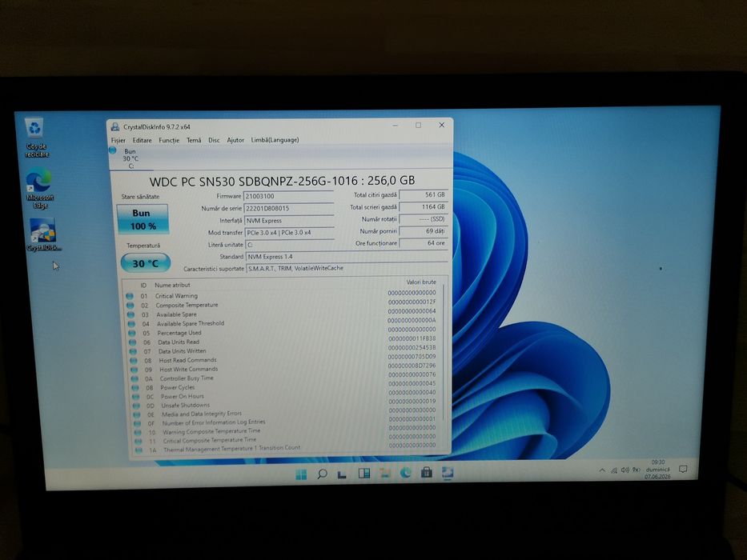Open the notification center icon
This screenshot has width=747, height=560.
683,469
